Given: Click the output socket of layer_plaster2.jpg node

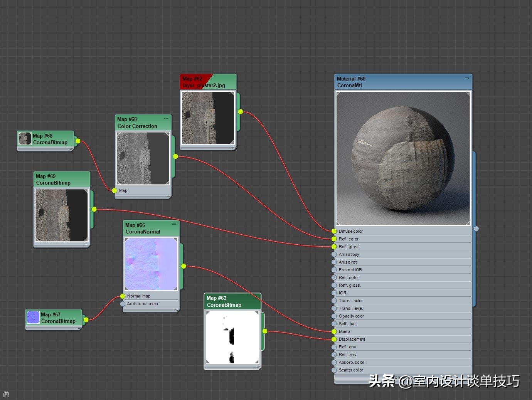Looking at the screenshot, I should pyautogui.click(x=241, y=112).
